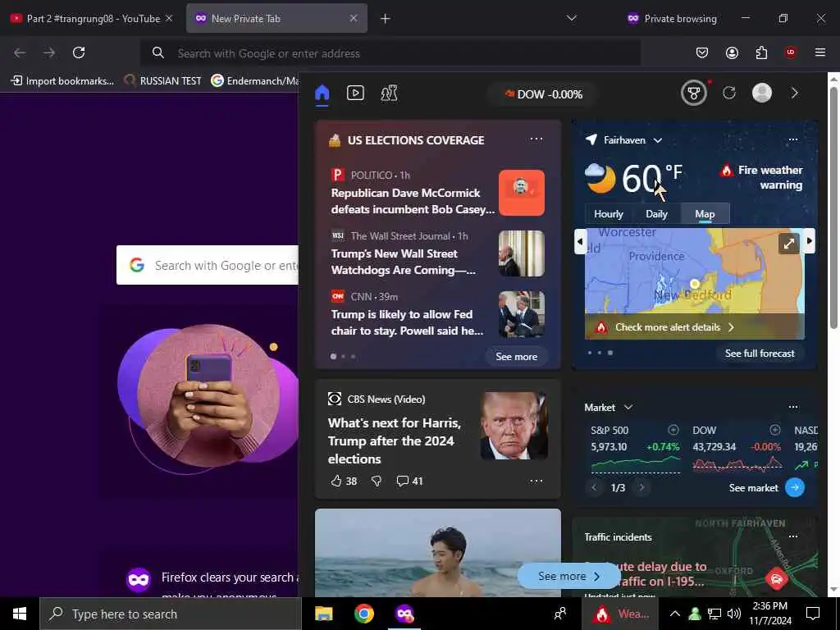840x630 pixels.
Task: Open Politico Dave McCormick article
Action: (x=412, y=201)
